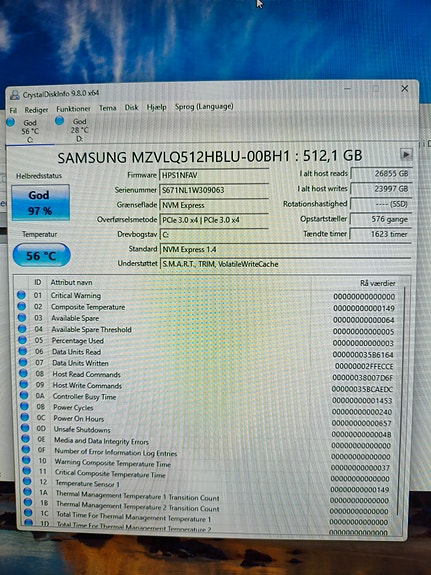This screenshot has height=575, width=431.
Task: Open the Sprog (Language) menu
Action: pyautogui.click(x=204, y=106)
